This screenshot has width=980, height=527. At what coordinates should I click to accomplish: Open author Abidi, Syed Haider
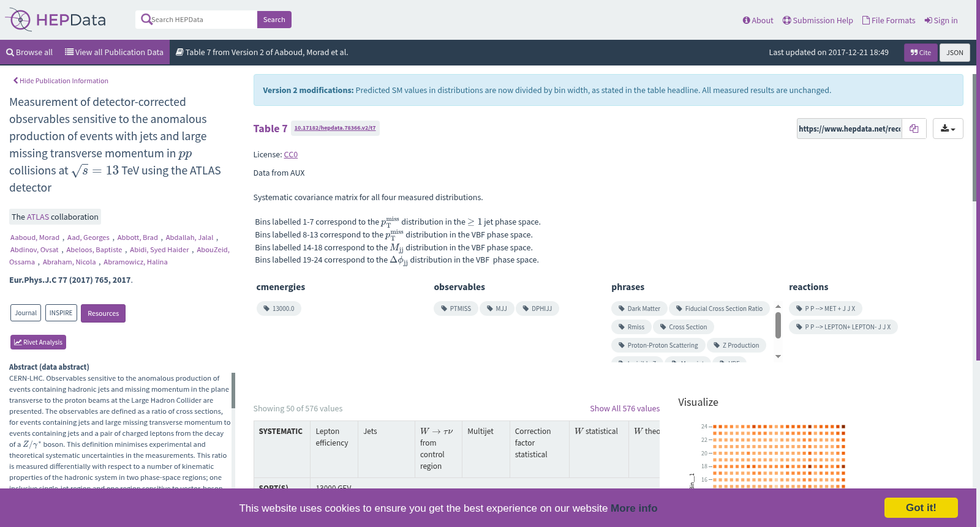click(x=159, y=250)
